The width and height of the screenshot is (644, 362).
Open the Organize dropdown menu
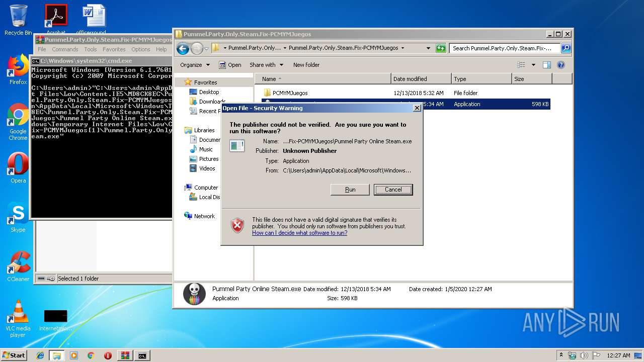click(195, 65)
